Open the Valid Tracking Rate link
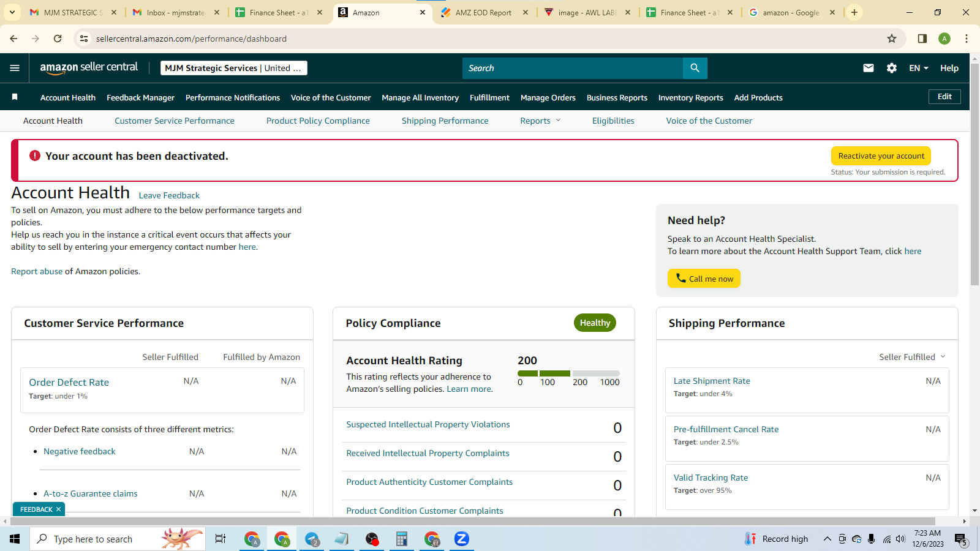Image resolution: width=980 pixels, height=551 pixels. (710, 478)
